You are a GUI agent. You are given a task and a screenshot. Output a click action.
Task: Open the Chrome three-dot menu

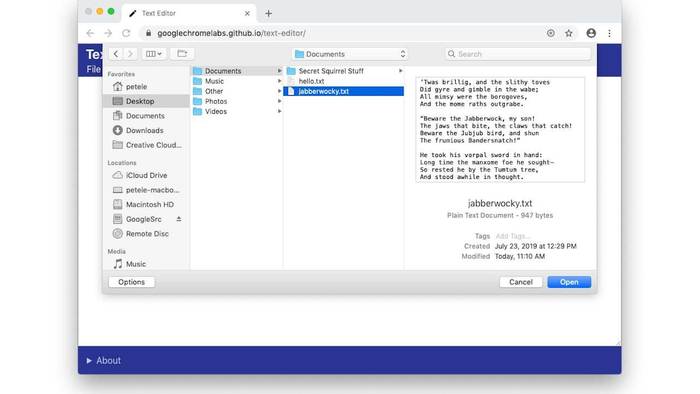609,33
